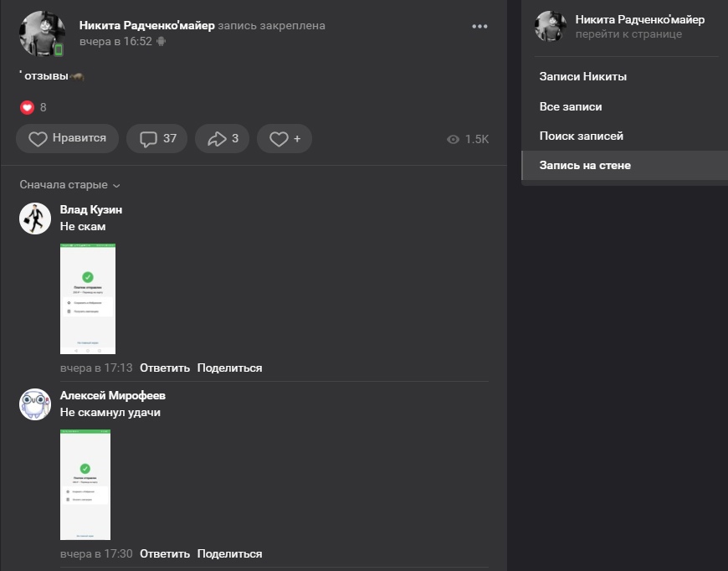Expand the Сначала старые sort dropdown
The image size is (728, 571).
[70, 185]
